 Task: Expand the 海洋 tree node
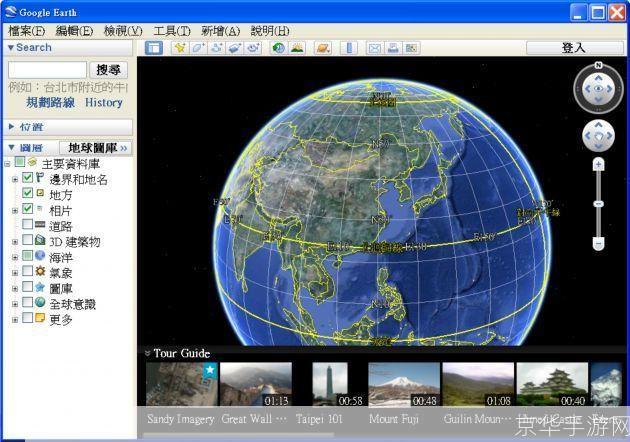point(15,257)
